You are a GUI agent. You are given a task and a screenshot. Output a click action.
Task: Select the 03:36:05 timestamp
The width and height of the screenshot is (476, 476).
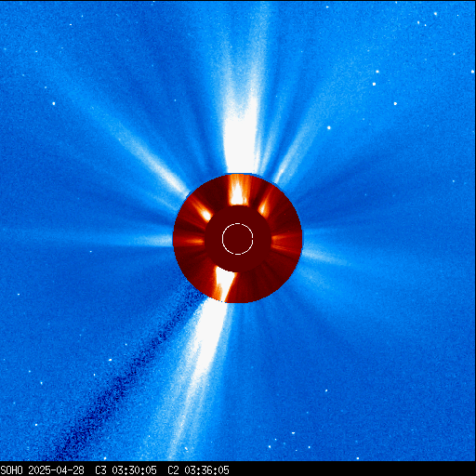click(x=206, y=470)
